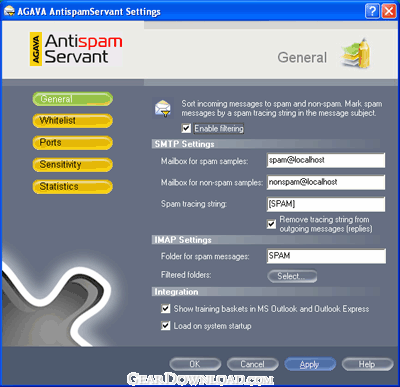400x387 pixels.
Task: Click the envelope filter icon
Action: (x=163, y=109)
